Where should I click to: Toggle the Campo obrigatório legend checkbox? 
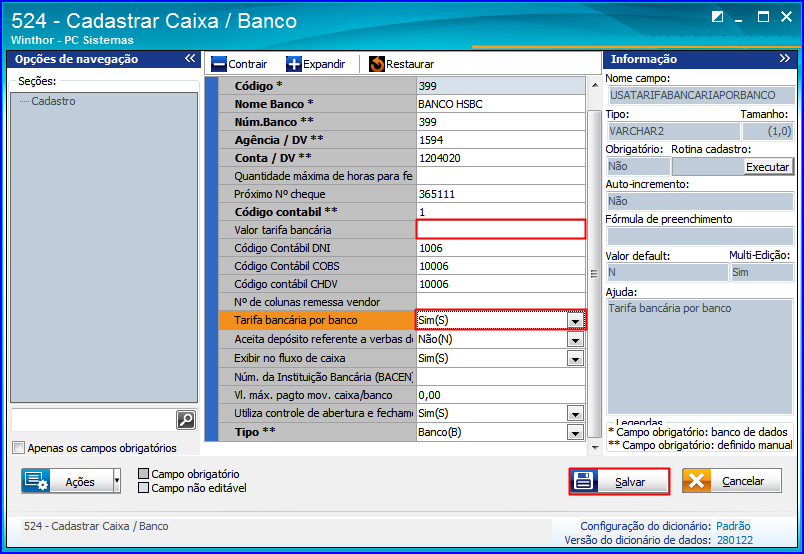(144, 473)
